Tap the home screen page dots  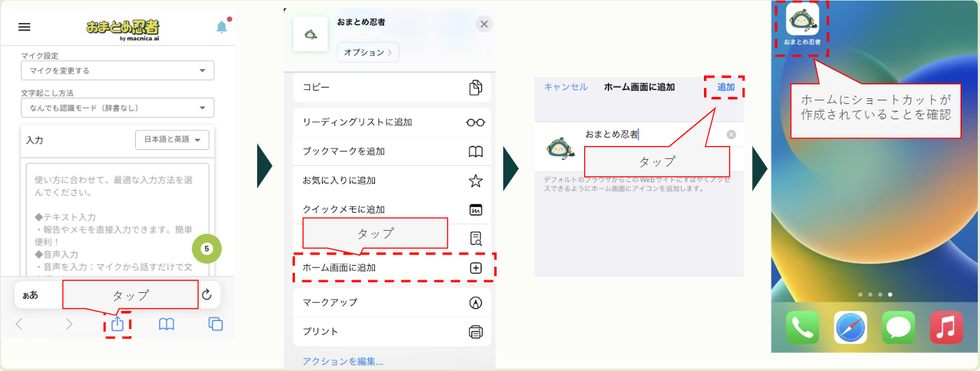[x=875, y=295]
